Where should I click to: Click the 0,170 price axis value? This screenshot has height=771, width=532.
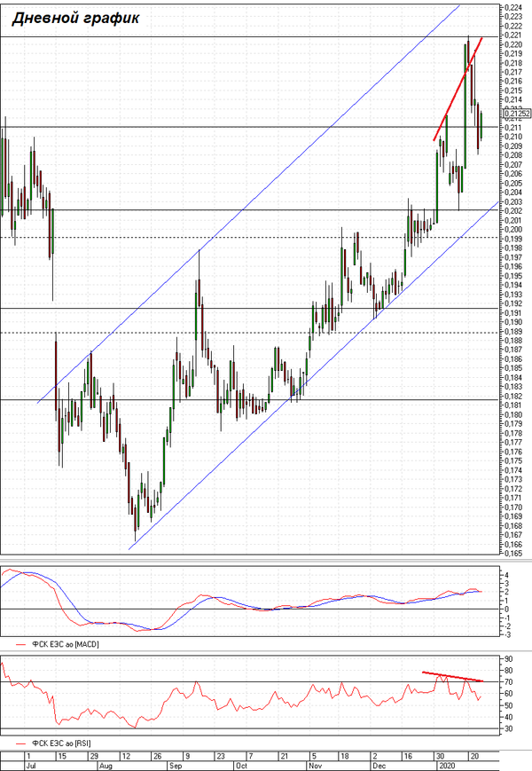pyautogui.click(x=513, y=507)
